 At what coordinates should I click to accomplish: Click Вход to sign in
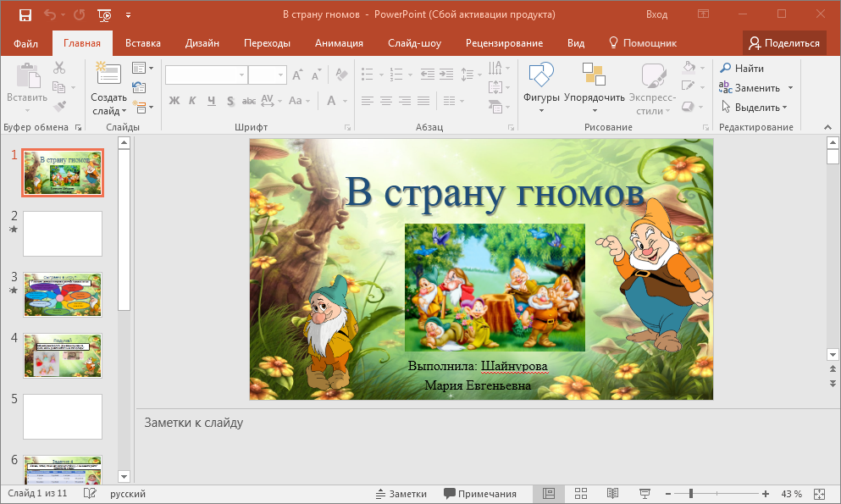(656, 14)
